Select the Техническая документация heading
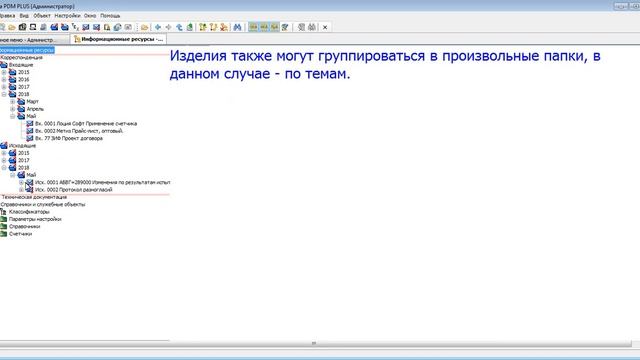The height and width of the screenshot is (360, 640). tap(34, 197)
